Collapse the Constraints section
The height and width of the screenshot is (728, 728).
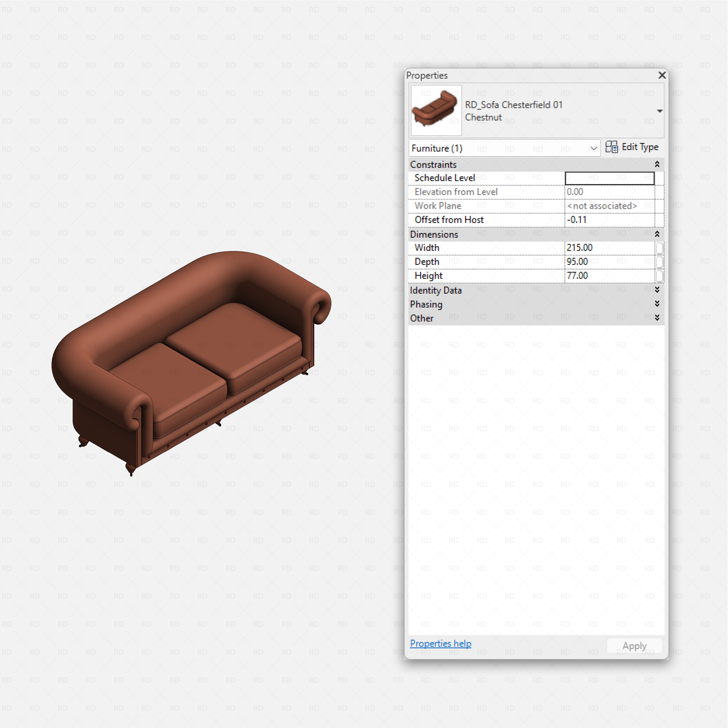pos(657,164)
